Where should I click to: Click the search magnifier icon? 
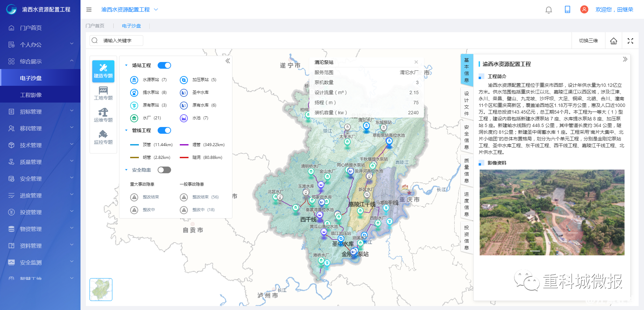point(95,41)
